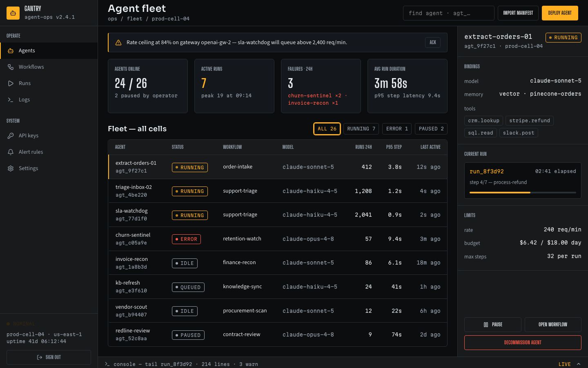The image size is (588, 368).
Task: Click the API keys key icon
Action: click(x=11, y=136)
